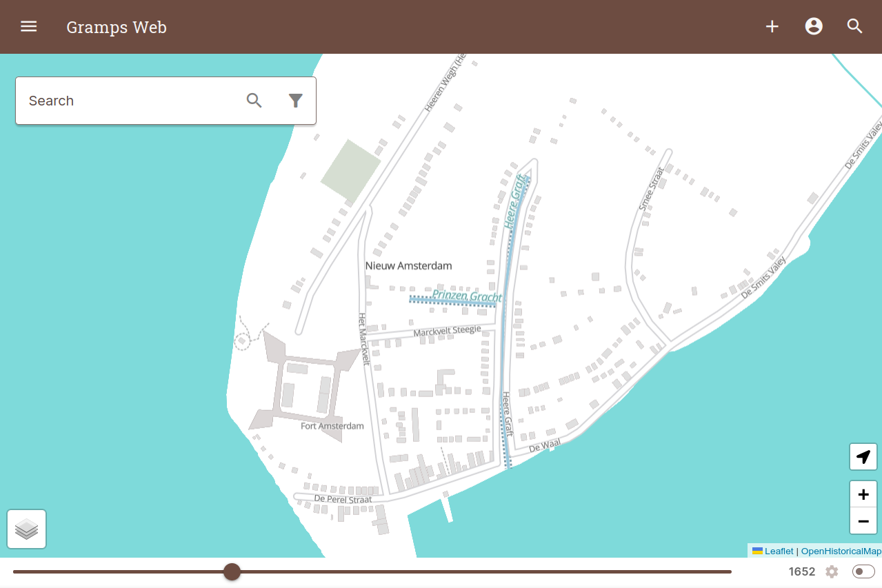Click the Prinzen Gracht canal label
The width and height of the screenshot is (882, 588).
467,296
